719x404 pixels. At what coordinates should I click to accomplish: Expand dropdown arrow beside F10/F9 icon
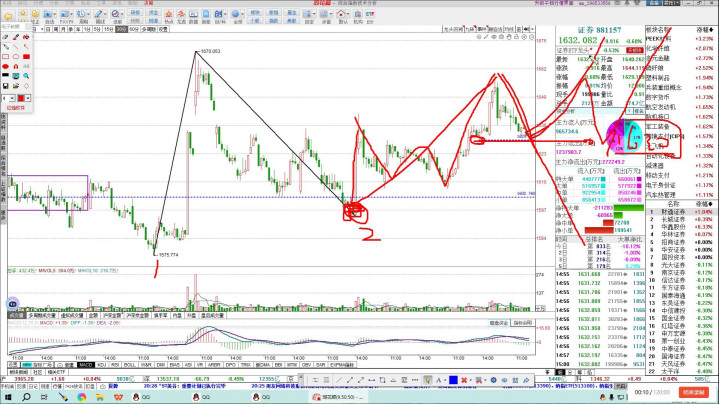(72, 15)
